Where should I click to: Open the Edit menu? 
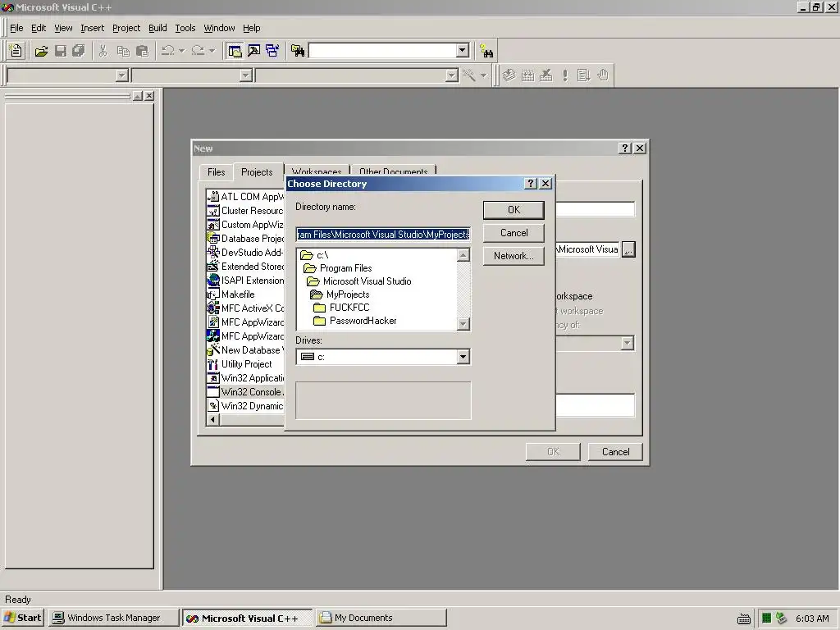[39, 28]
